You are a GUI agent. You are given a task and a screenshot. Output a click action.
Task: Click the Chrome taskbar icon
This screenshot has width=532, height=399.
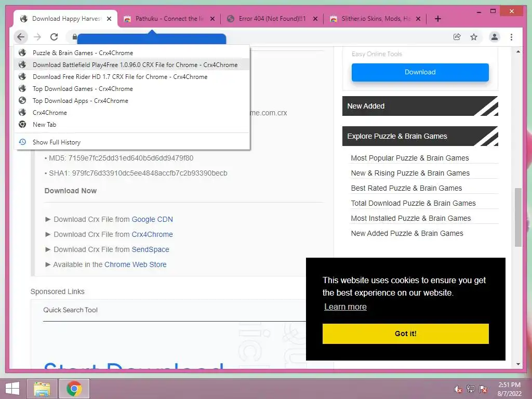(74, 389)
